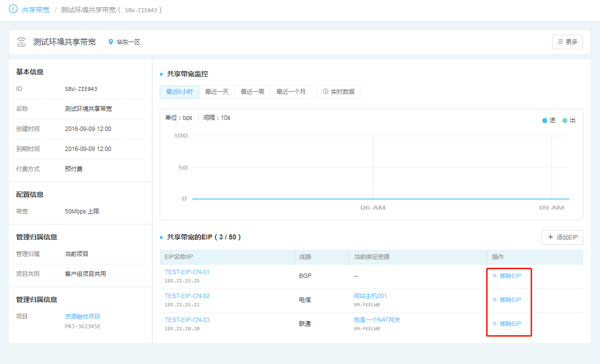600x364 pixels.
Task: Click the 客户级项目共用 value
Action: (86, 274)
